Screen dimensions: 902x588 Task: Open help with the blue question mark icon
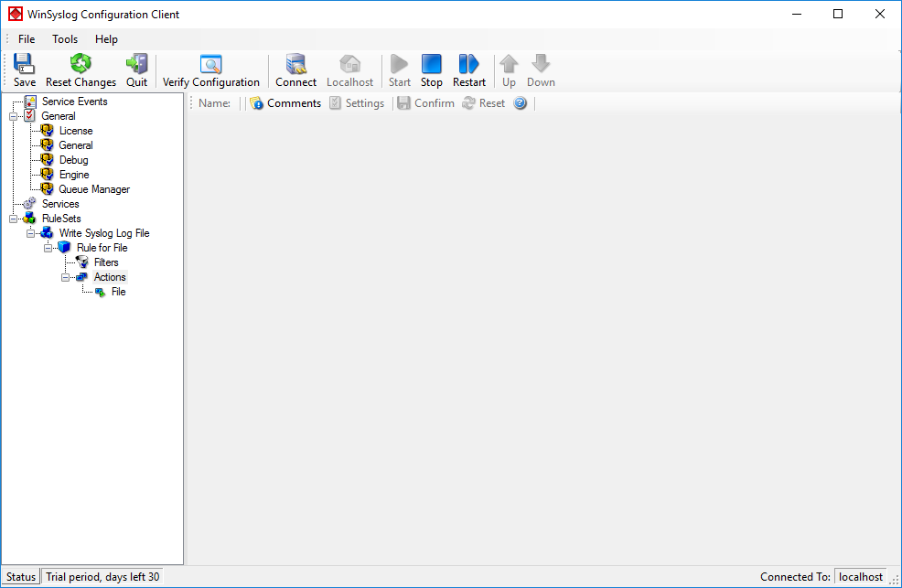coord(520,103)
